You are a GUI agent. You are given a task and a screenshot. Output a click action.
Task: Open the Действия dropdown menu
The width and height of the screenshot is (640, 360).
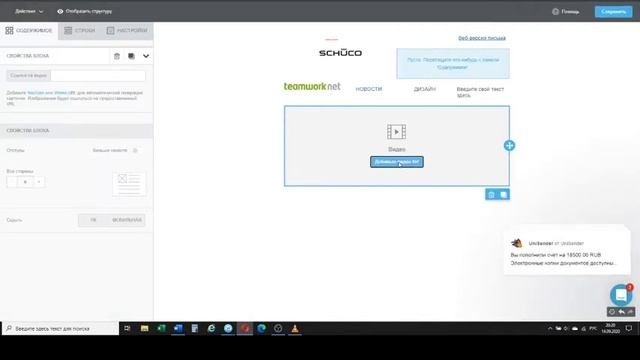point(29,11)
